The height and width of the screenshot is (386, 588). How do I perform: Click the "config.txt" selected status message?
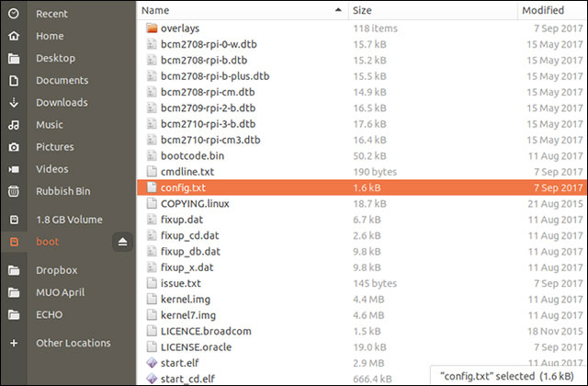[506, 376]
